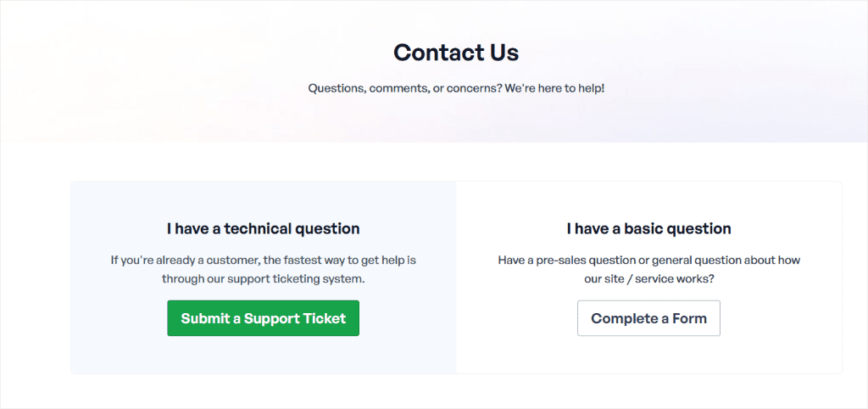Click the phrase "fastest way to get help"
This screenshot has width=868, height=409.
(x=344, y=260)
